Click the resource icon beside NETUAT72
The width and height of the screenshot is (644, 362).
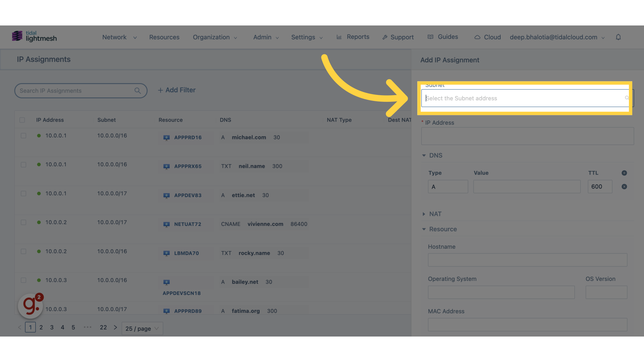(x=166, y=225)
